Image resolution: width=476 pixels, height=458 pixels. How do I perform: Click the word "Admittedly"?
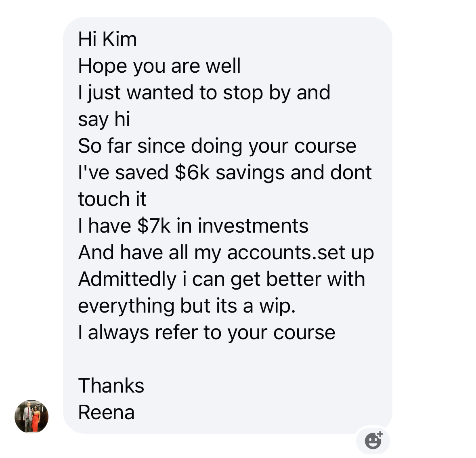128,279
